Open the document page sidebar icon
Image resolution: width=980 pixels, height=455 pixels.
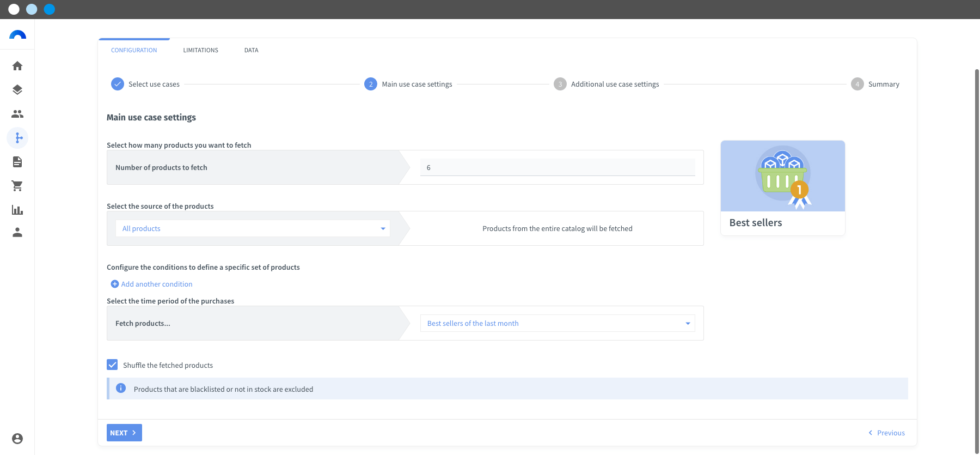pyautogui.click(x=17, y=162)
